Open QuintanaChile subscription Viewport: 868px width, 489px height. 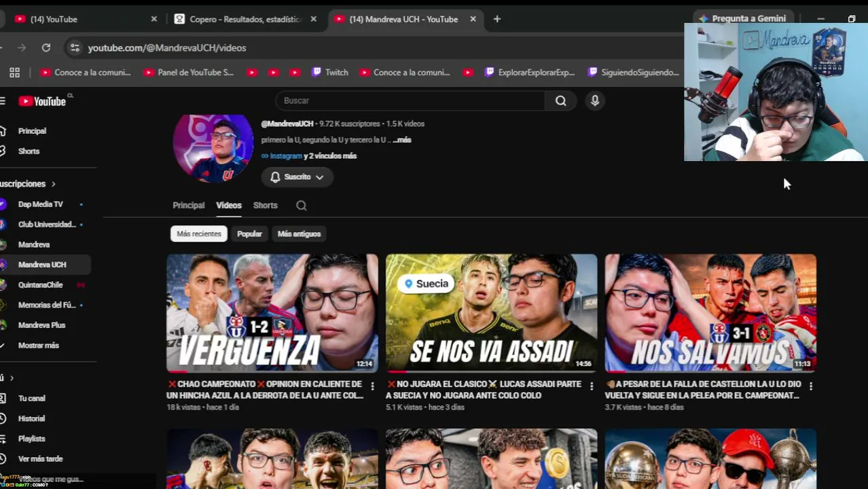(x=41, y=285)
